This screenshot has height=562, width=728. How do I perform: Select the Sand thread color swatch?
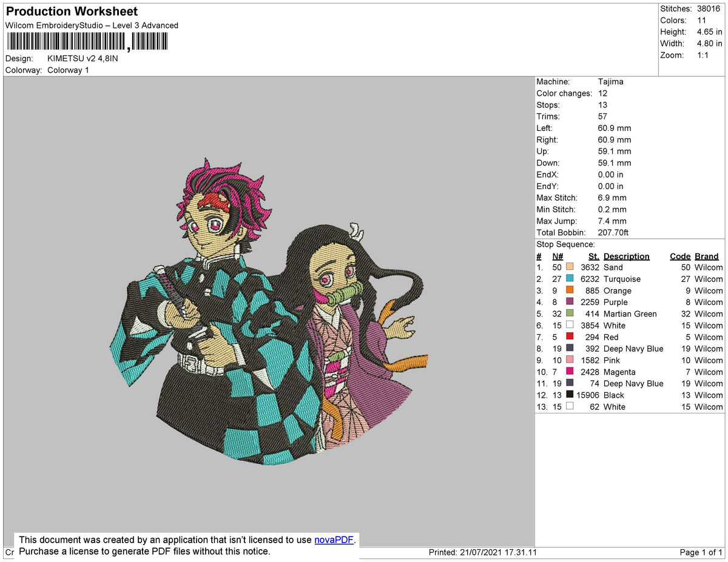[569, 267]
